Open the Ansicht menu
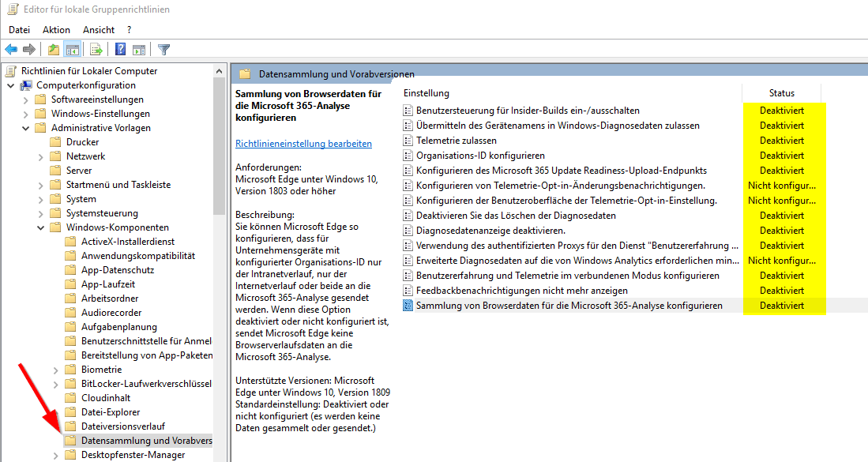 click(x=99, y=30)
